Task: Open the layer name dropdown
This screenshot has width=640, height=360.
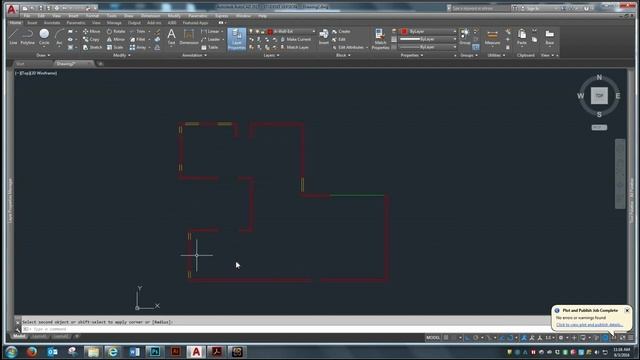Action: 292,31
